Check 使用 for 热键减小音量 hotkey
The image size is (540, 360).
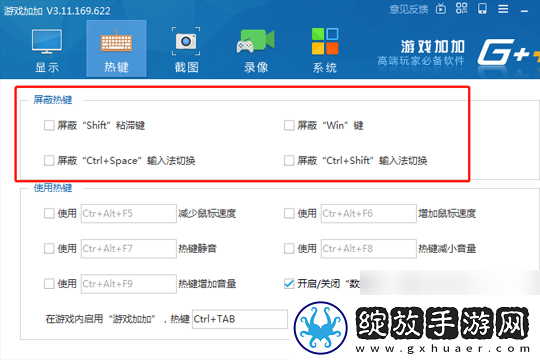[x=289, y=248]
